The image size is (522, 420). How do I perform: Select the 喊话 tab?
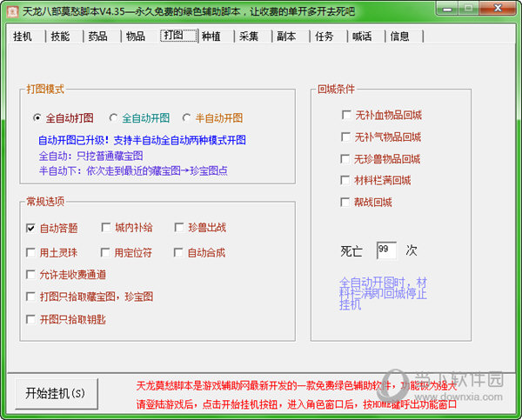pos(362,36)
